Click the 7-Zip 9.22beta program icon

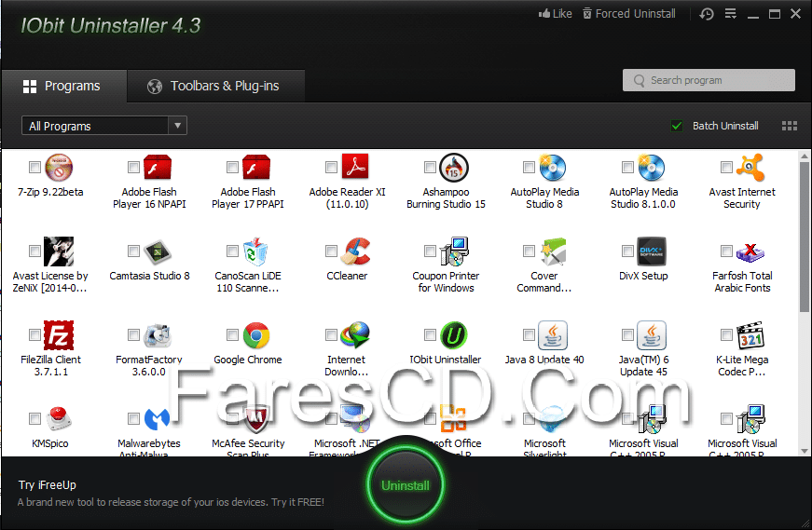[x=59, y=168]
